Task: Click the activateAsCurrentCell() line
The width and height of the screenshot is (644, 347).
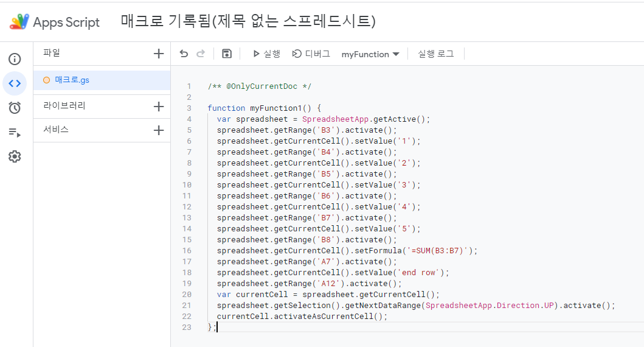Action: point(302,317)
